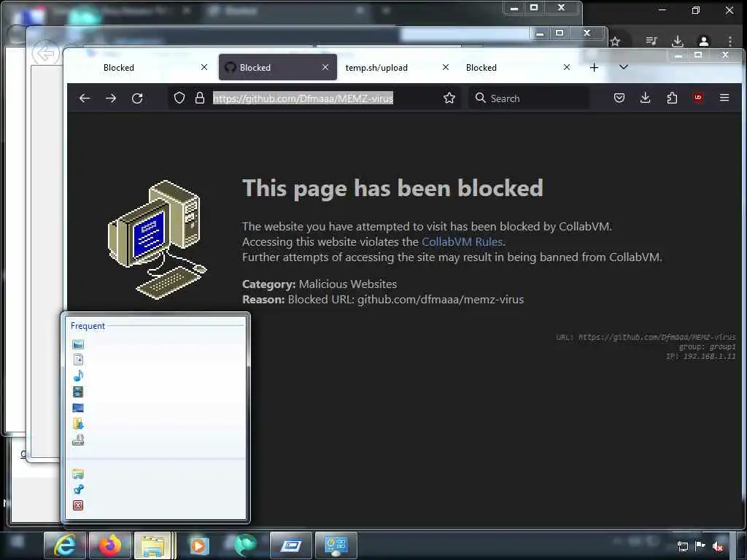The image size is (747, 560).
Task: Open the uBlock Origin extension icon
Action: click(x=698, y=98)
